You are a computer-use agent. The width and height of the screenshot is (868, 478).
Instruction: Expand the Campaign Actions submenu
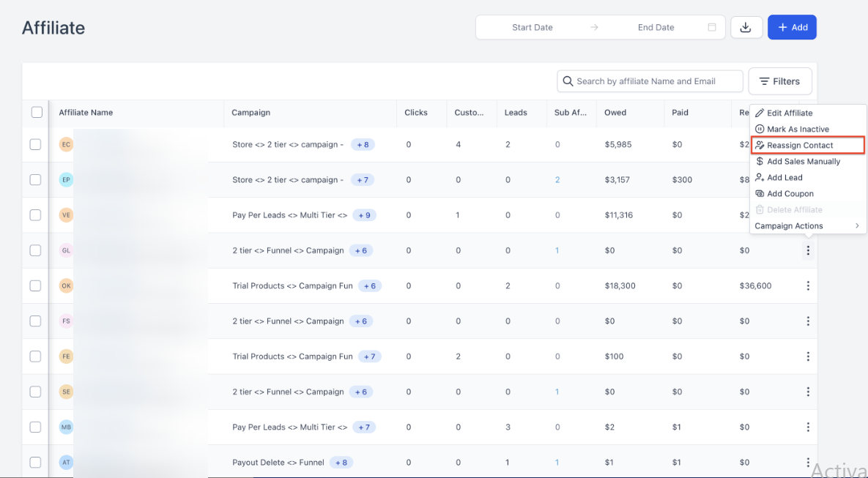(807, 226)
